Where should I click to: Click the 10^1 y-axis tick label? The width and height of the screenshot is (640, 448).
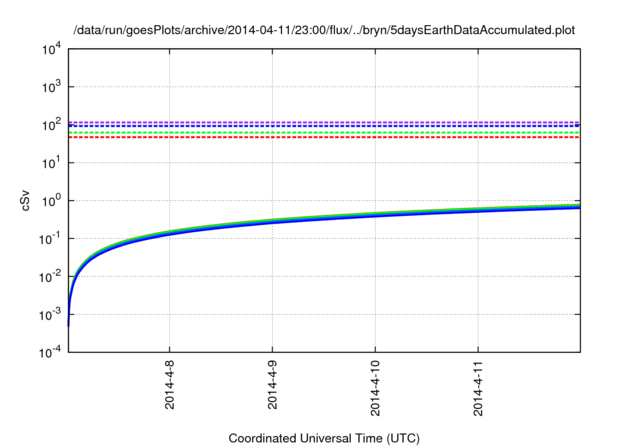51,163
